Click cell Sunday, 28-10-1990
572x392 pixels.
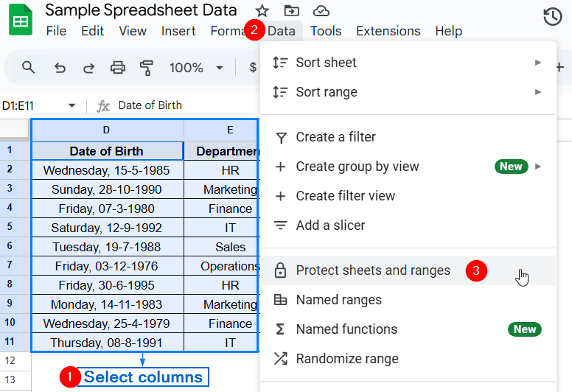108,189
